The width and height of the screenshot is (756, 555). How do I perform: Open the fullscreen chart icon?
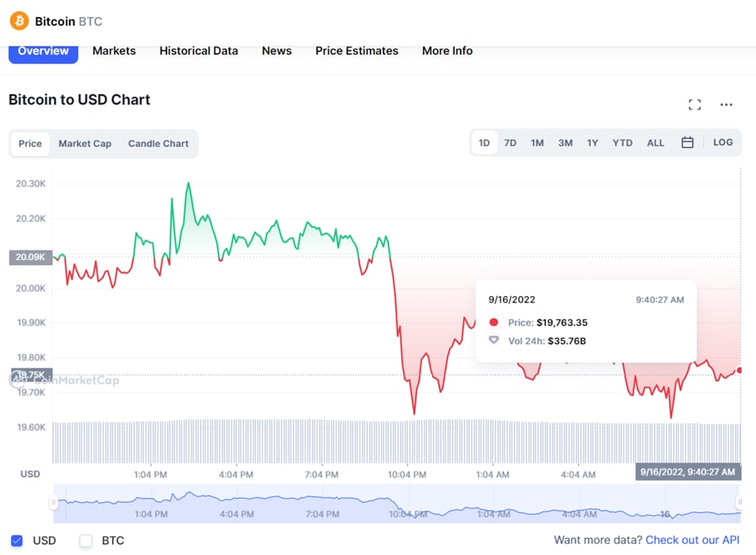(x=695, y=105)
